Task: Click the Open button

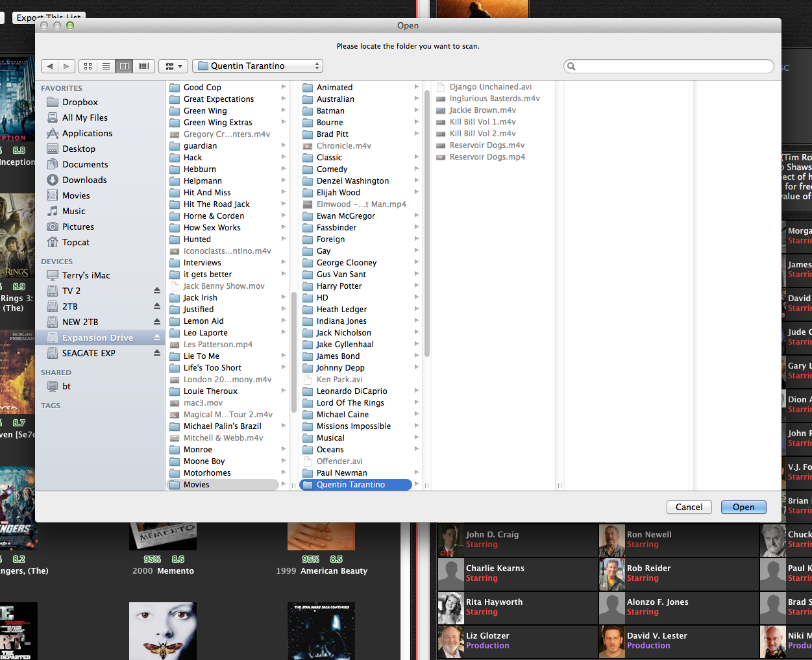Action: tap(743, 507)
